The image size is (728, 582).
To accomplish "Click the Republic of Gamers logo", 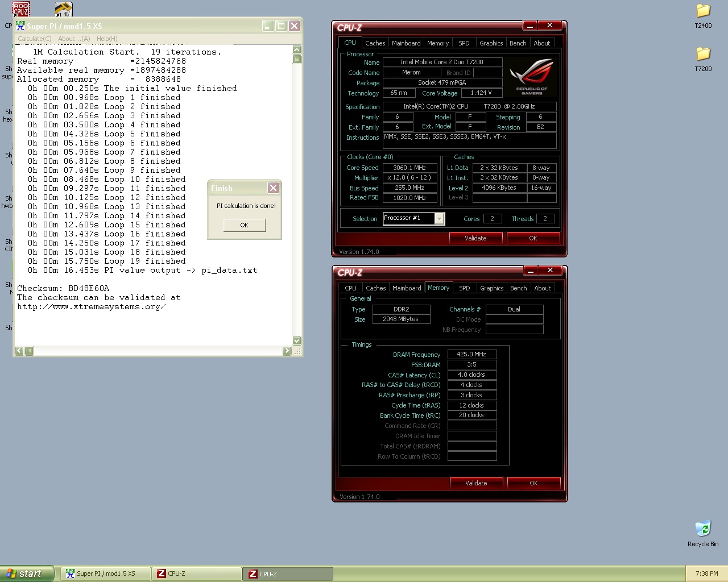I will [x=532, y=77].
